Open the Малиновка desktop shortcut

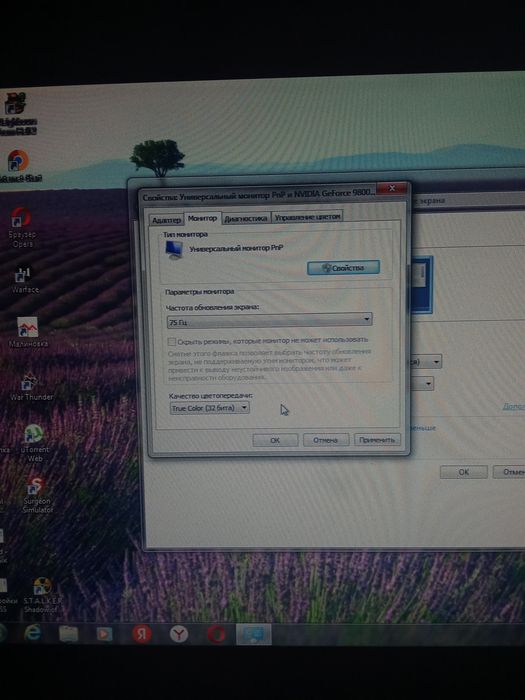pyautogui.click(x=28, y=333)
